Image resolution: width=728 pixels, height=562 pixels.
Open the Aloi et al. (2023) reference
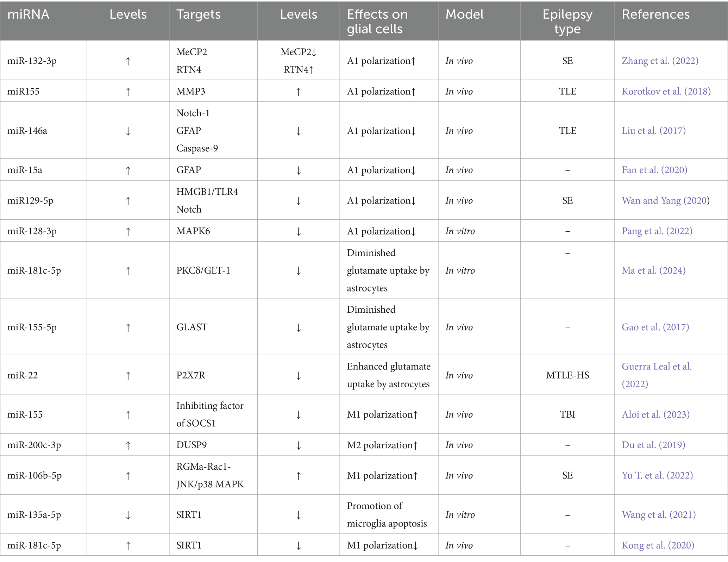click(655, 414)
